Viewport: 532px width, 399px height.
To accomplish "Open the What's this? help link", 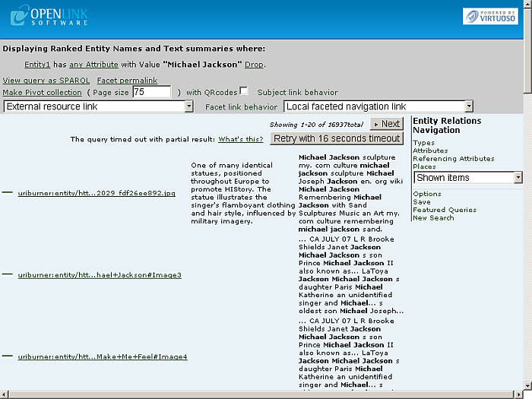I will [x=240, y=139].
